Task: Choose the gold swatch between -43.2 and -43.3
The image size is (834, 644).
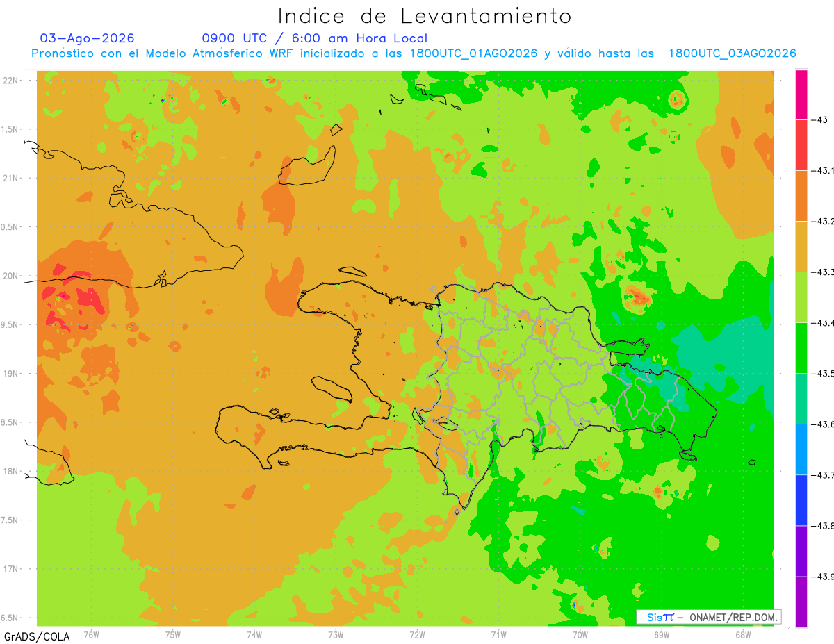Action: pyautogui.click(x=801, y=247)
